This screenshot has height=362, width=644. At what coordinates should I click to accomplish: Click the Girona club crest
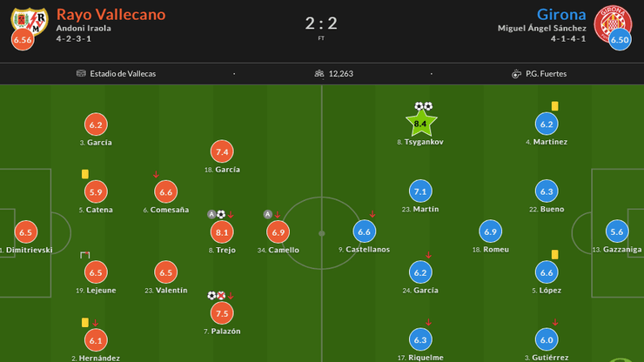612,20
